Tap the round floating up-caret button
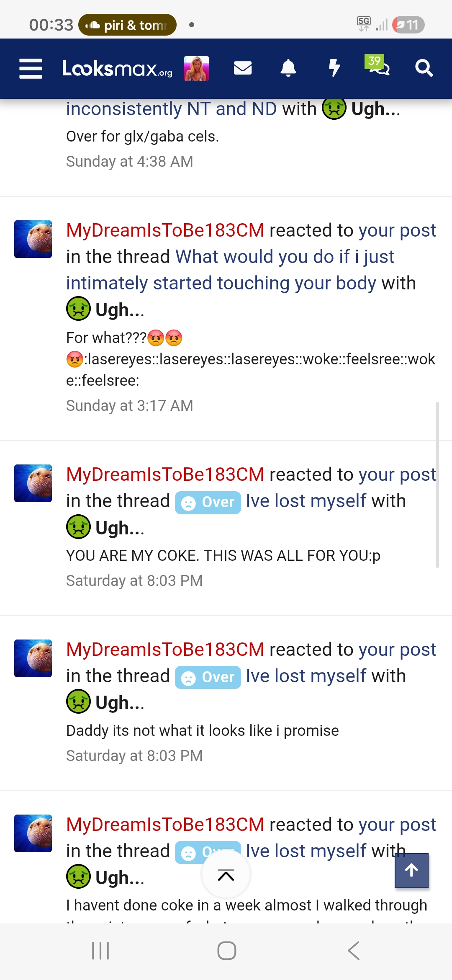Viewport: 452px width, 980px height. pos(226,875)
